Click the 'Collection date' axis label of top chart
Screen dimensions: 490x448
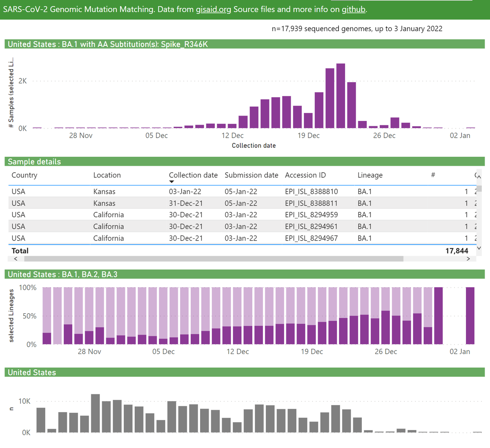[x=254, y=145]
